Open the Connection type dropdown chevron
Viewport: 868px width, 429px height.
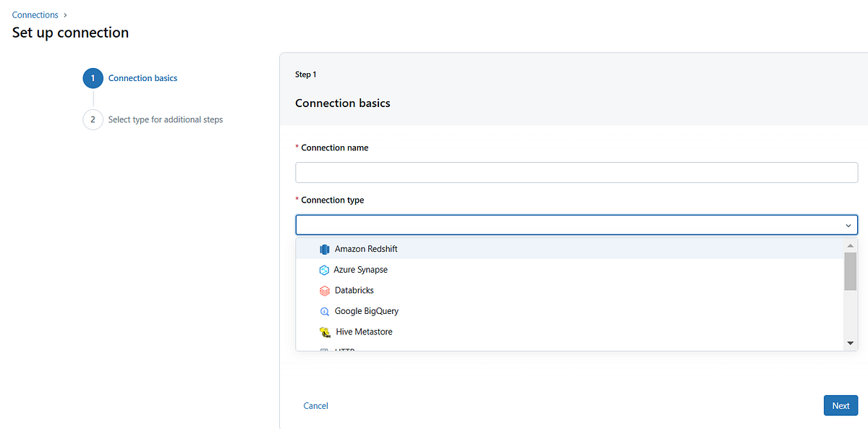(848, 225)
